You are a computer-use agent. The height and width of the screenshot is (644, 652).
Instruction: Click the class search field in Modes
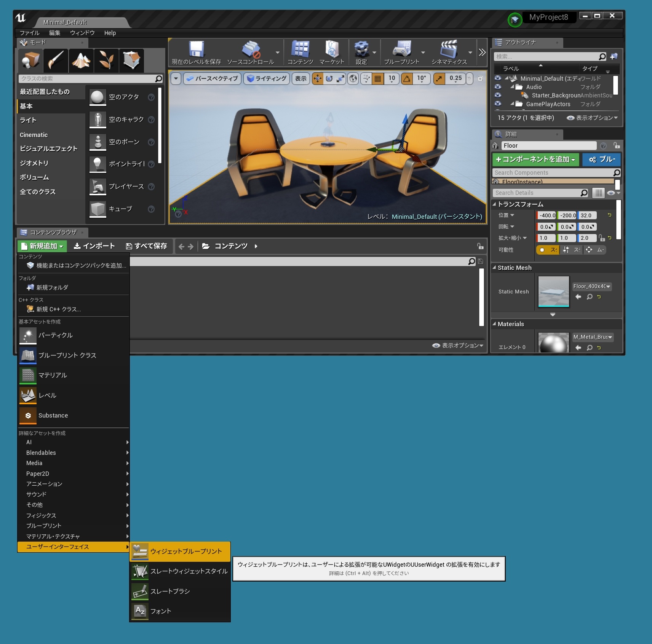[88, 79]
